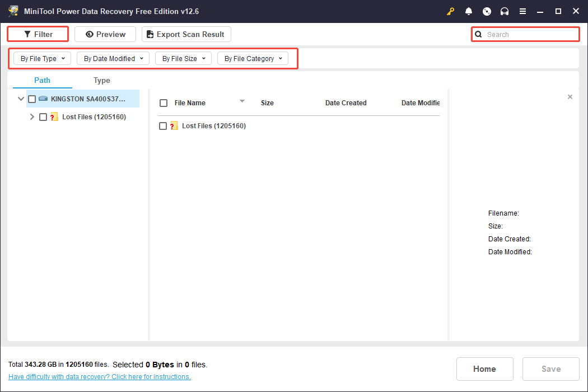Select the Path tab

coord(42,80)
